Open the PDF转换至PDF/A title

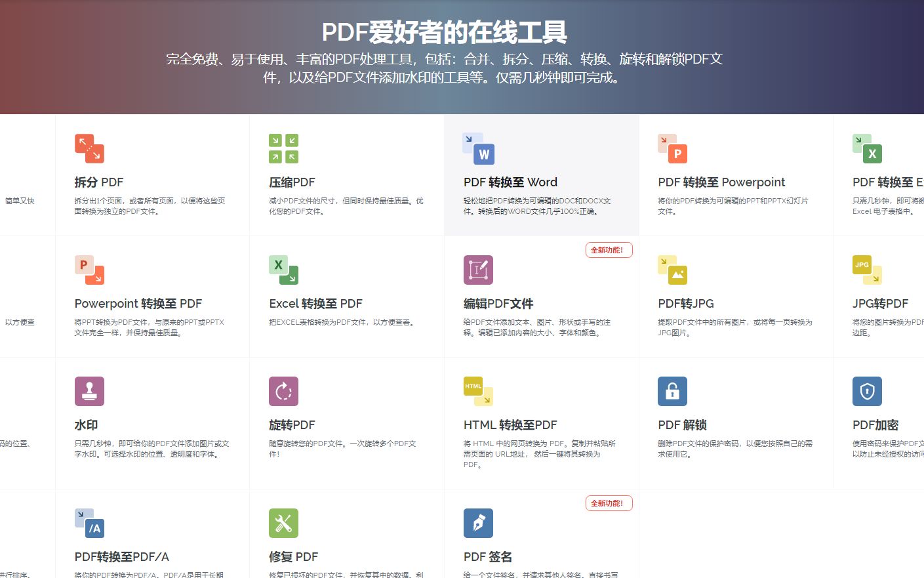coord(121,557)
